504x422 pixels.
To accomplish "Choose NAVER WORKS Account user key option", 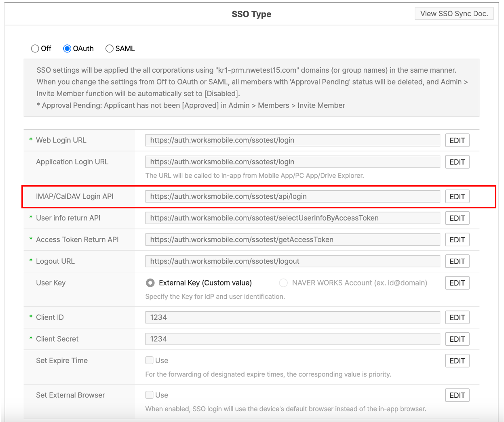I will [283, 283].
